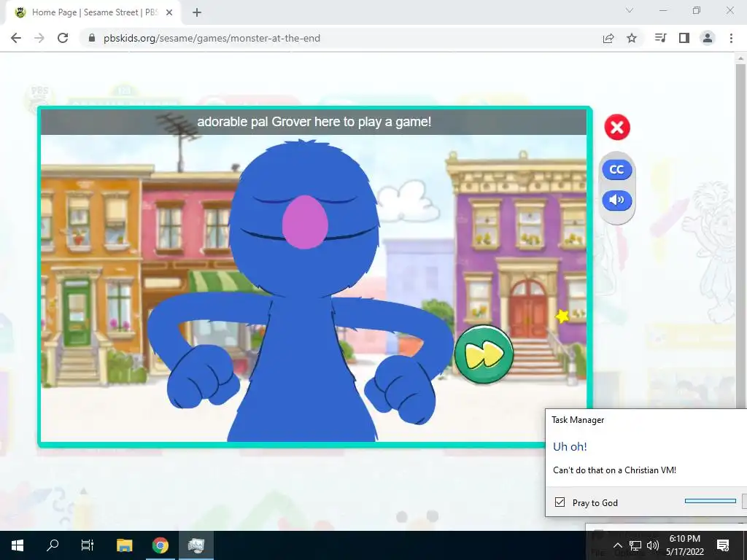The width and height of the screenshot is (747, 560).
Task: Click the yellow star in the game scene
Action: (562, 316)
